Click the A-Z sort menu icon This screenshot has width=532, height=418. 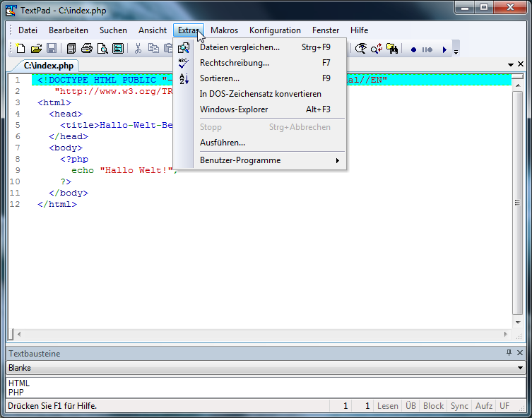tap(184, 78)
